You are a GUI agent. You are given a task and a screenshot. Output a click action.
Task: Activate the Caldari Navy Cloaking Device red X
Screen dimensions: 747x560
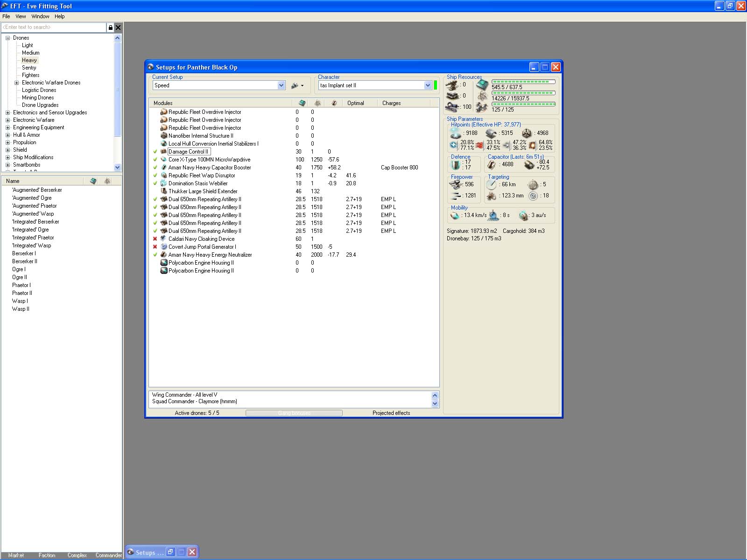[155, 239]
